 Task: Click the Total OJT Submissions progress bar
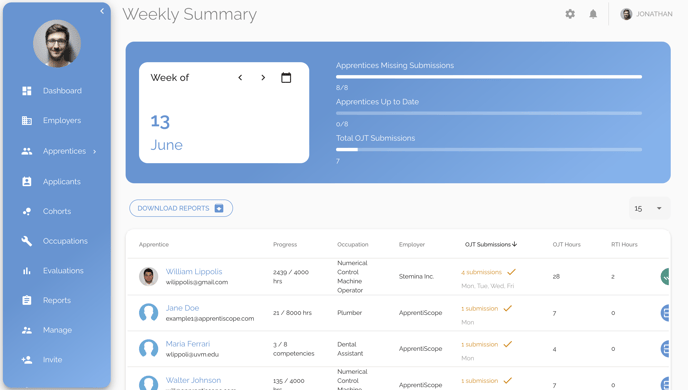[489, 150]
